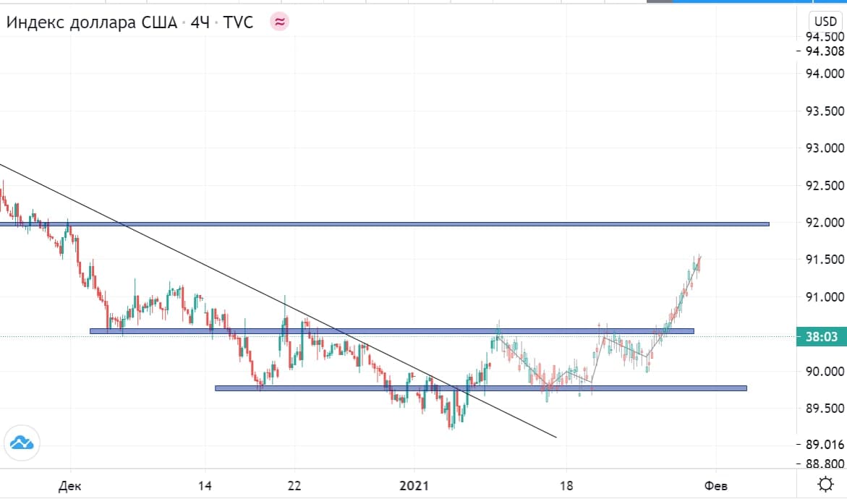Click date label 22 on time axis

coord(294,486)
